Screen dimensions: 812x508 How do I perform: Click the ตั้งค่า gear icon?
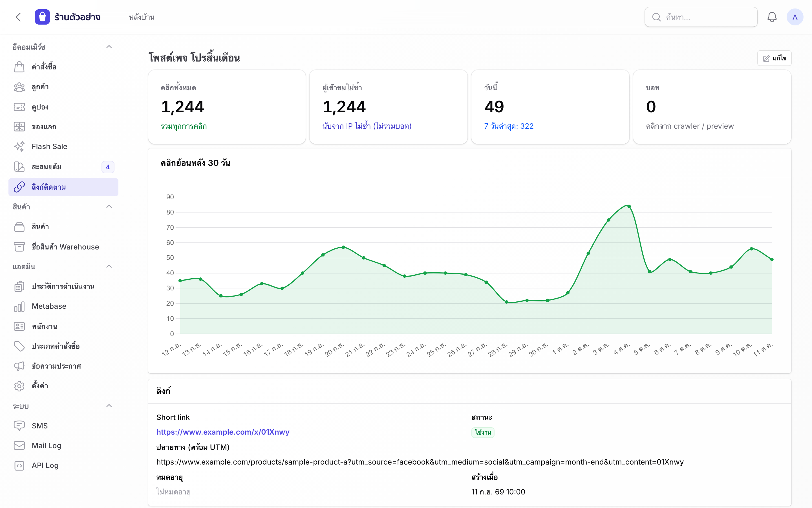[x=19, y=386]
